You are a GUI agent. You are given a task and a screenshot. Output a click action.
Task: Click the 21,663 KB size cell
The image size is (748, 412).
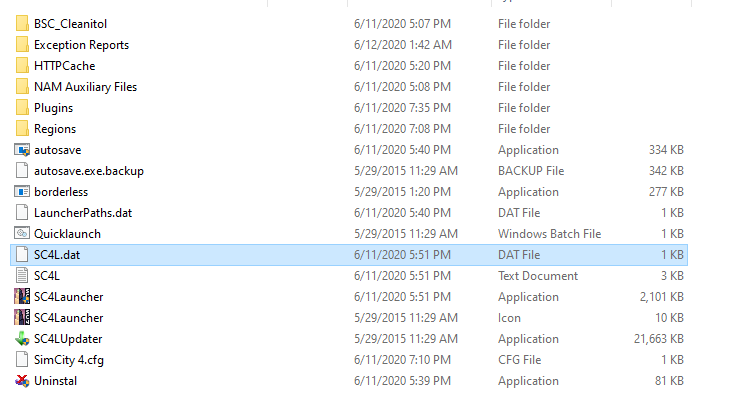point(659,339)
